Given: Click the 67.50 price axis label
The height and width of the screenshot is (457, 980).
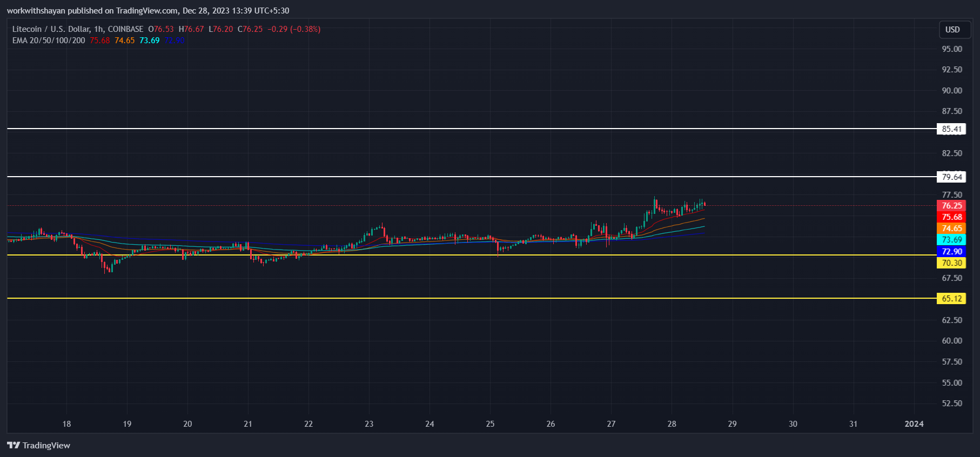Looking at the screenshot, I should click(x=952, y=278).
